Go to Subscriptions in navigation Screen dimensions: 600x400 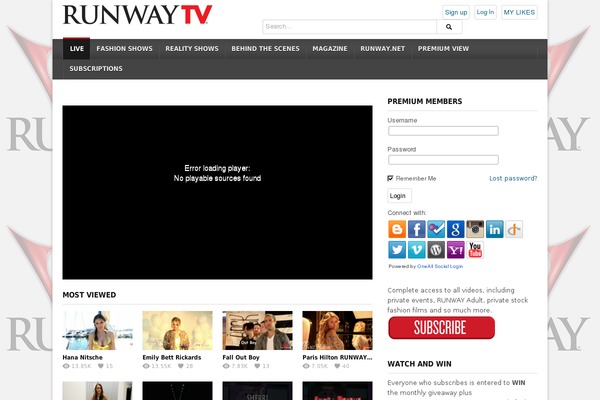click(96, 69)
